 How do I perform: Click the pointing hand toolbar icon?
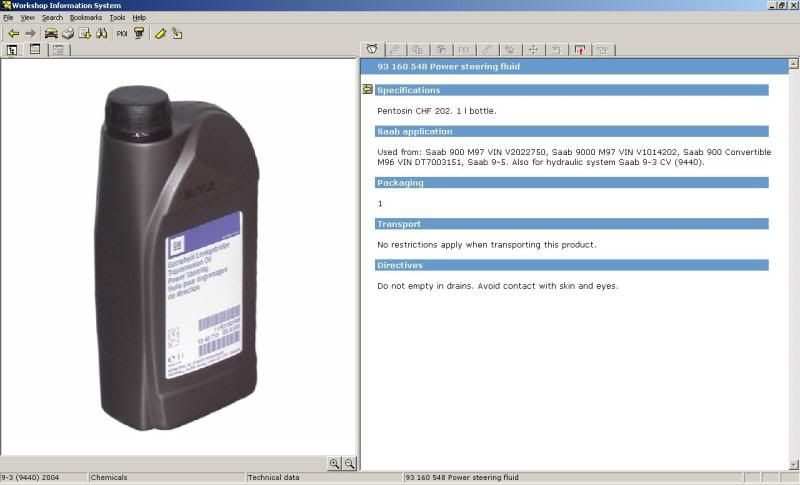coord(177,33)
